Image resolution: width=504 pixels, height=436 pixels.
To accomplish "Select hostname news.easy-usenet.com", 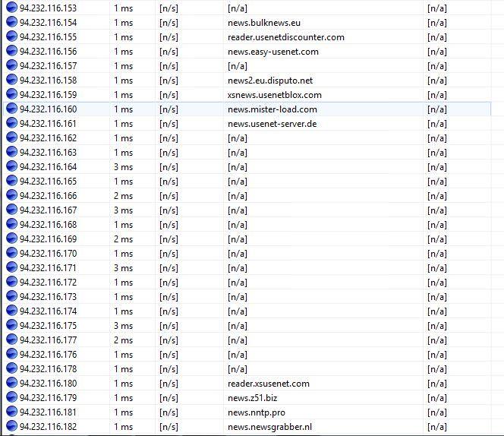I will [273, 52].
